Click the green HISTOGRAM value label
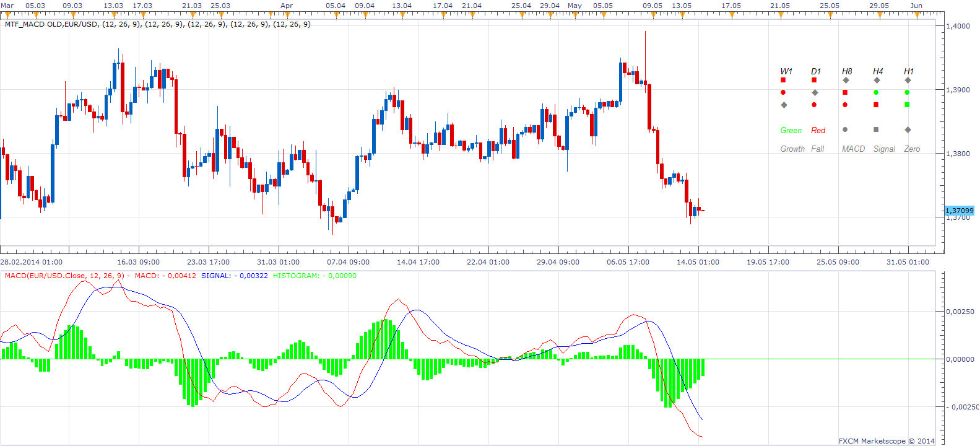 314,276
